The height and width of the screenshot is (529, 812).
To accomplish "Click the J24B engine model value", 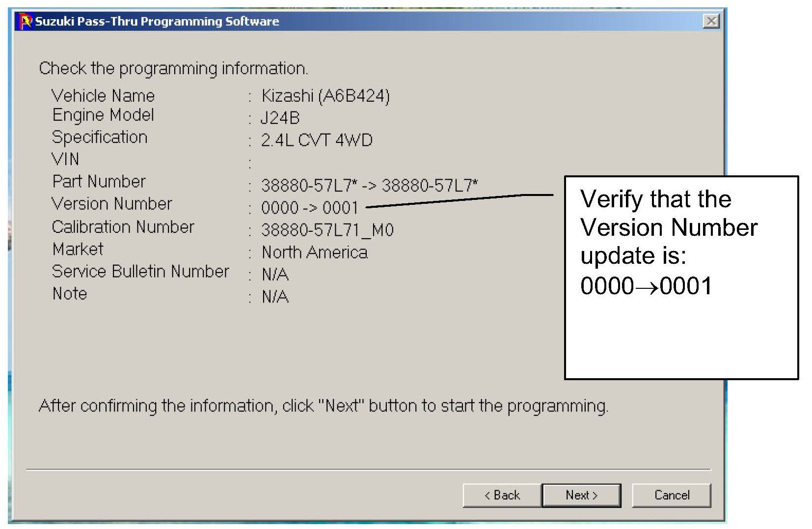I will click(280, 118).
